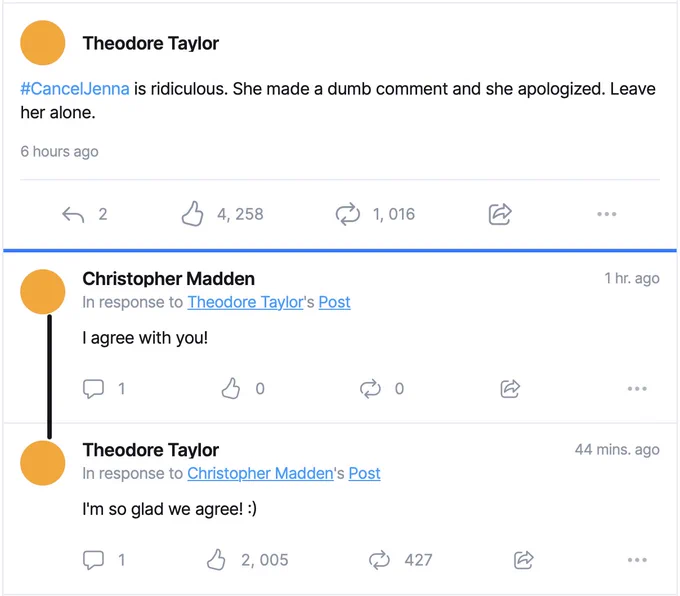Open the comment icon on Christopher Madden's reply
The width and height of the screenshot is (680, 596).
93,389
